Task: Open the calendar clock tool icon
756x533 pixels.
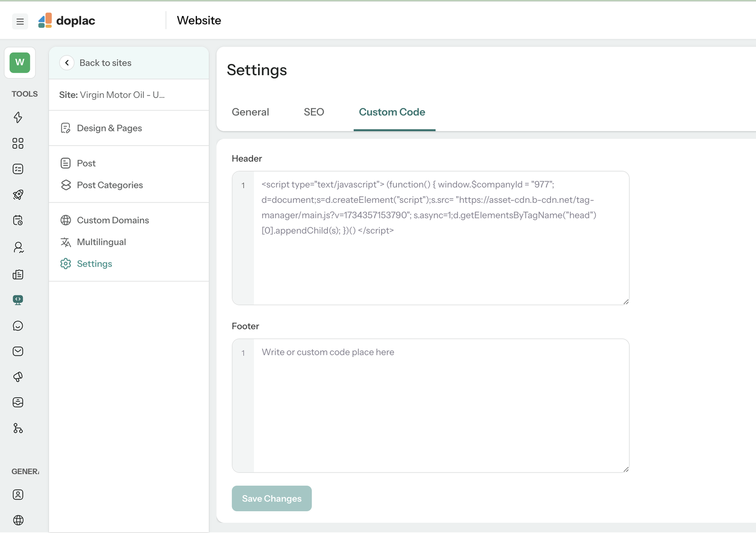Action: [x=18, y=220]
